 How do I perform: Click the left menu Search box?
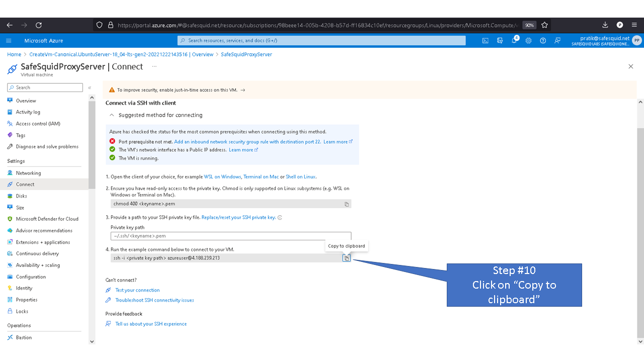tap(45, 87)
